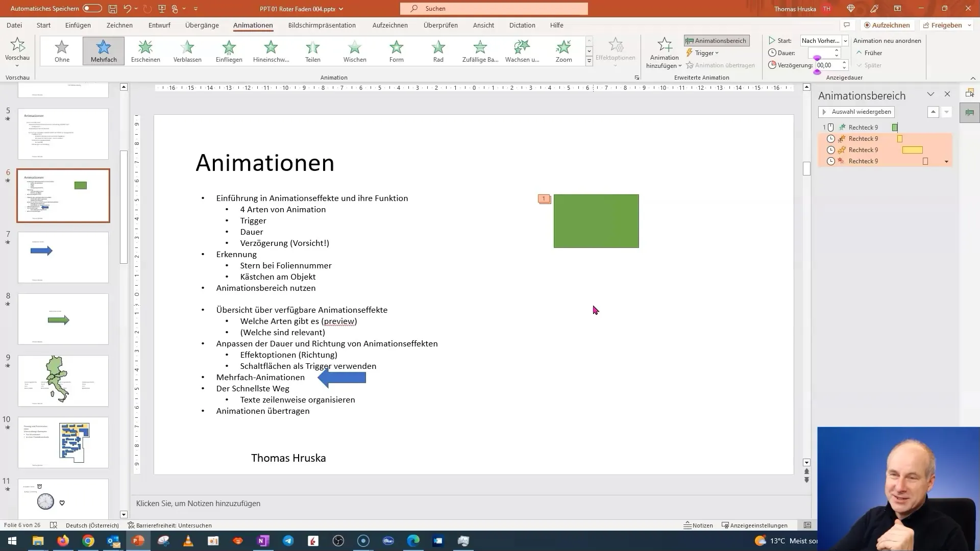Viewport: 980px width, 551px height.
Task: Click the Erscheinen animation effect icon
Action: [x=145, y=51]
